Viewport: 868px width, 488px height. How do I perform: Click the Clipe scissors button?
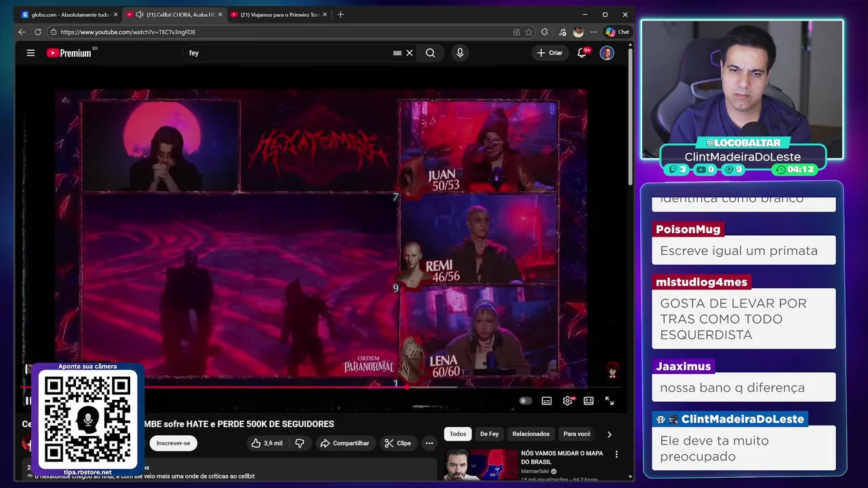(397, 443)
